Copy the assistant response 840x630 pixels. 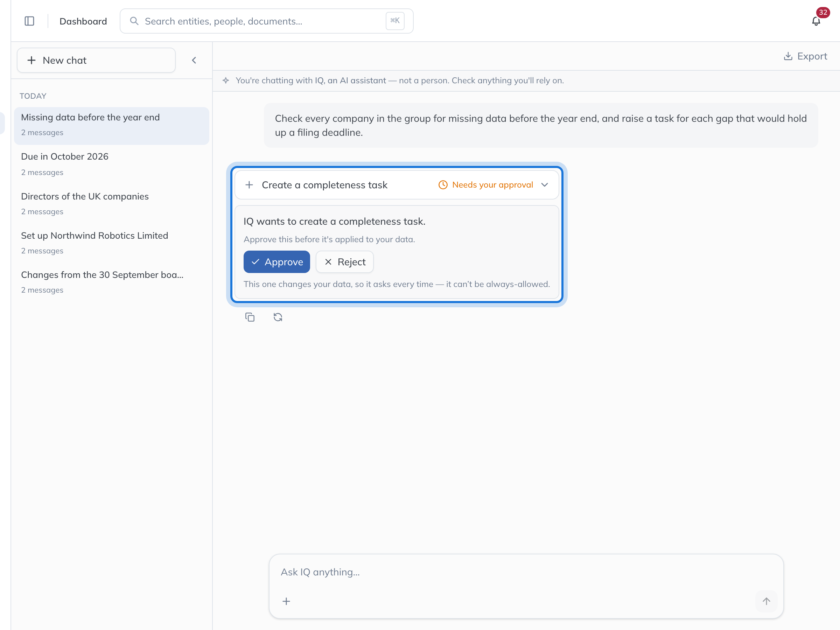pos(250,317)
